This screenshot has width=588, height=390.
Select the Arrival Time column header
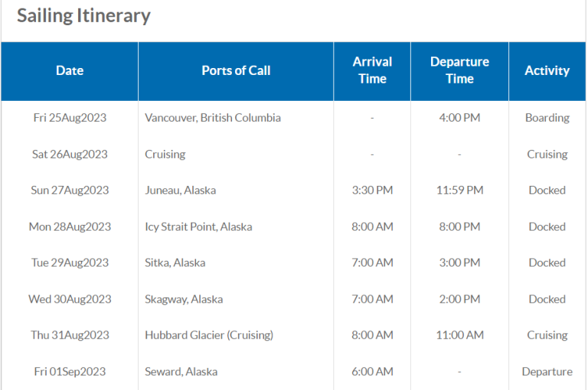pos(372,70)
